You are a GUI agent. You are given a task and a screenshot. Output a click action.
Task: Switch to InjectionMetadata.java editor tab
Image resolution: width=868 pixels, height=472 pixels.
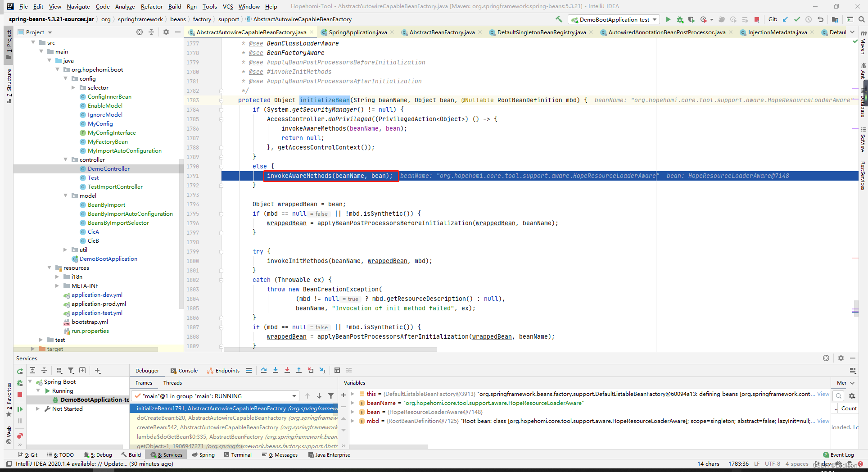[778, 32]
